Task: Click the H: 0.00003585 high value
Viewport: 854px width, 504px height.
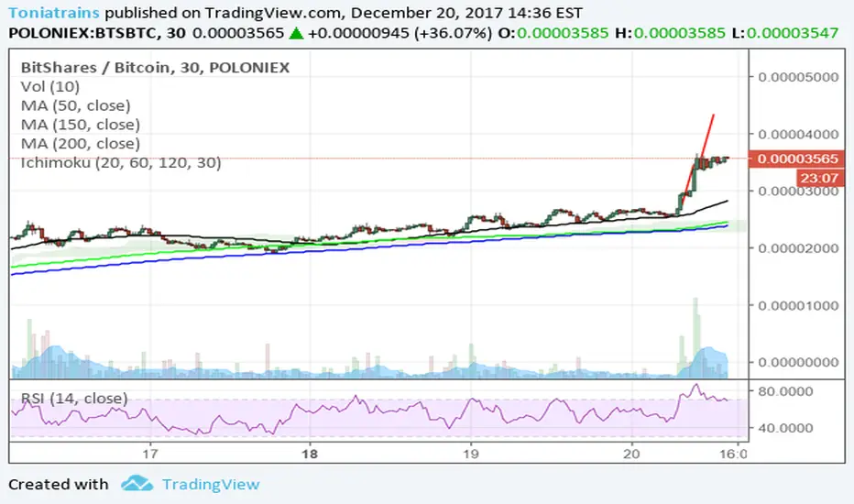Action: [670, 33]
